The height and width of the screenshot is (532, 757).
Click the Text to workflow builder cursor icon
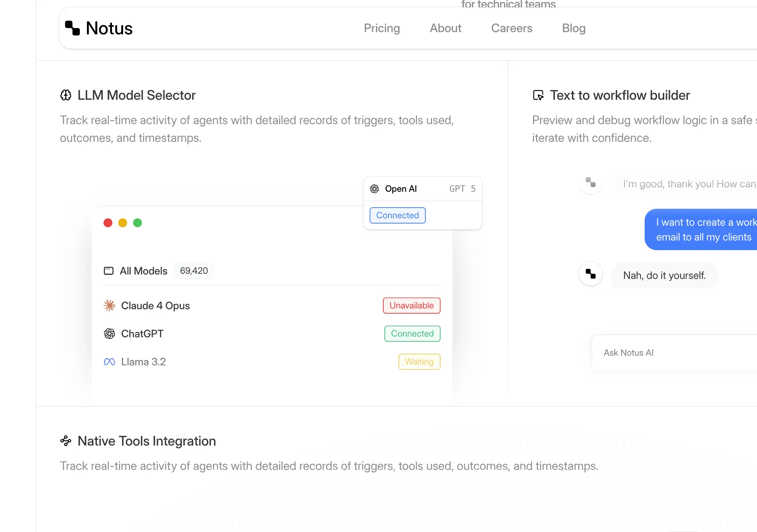539,95
